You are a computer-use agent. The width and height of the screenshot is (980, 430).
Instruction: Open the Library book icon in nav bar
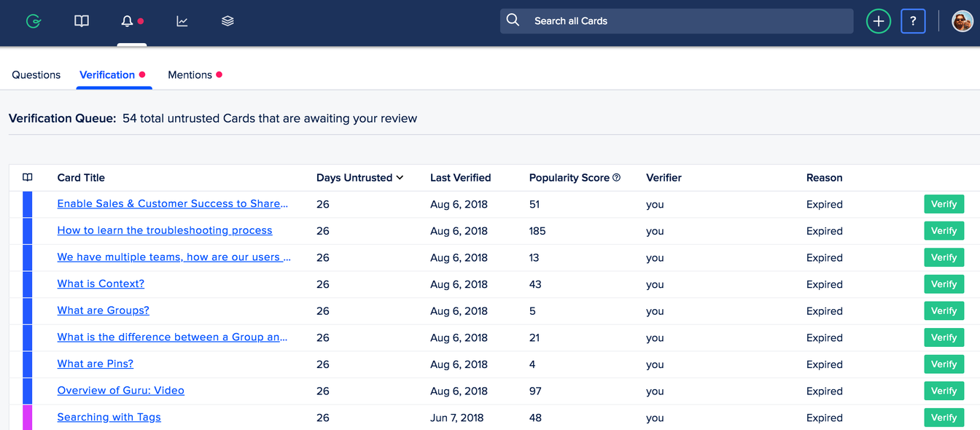(x=82, y=21)
